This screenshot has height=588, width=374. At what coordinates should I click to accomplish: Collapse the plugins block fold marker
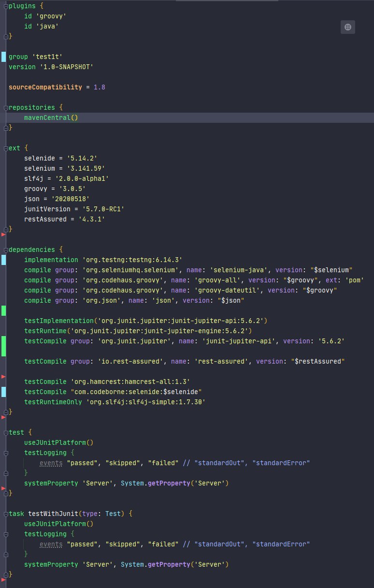[5, 6]
